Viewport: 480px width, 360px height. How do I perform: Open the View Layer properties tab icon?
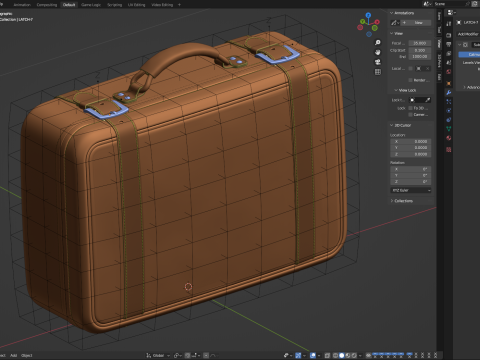click(x=449, y=53)
